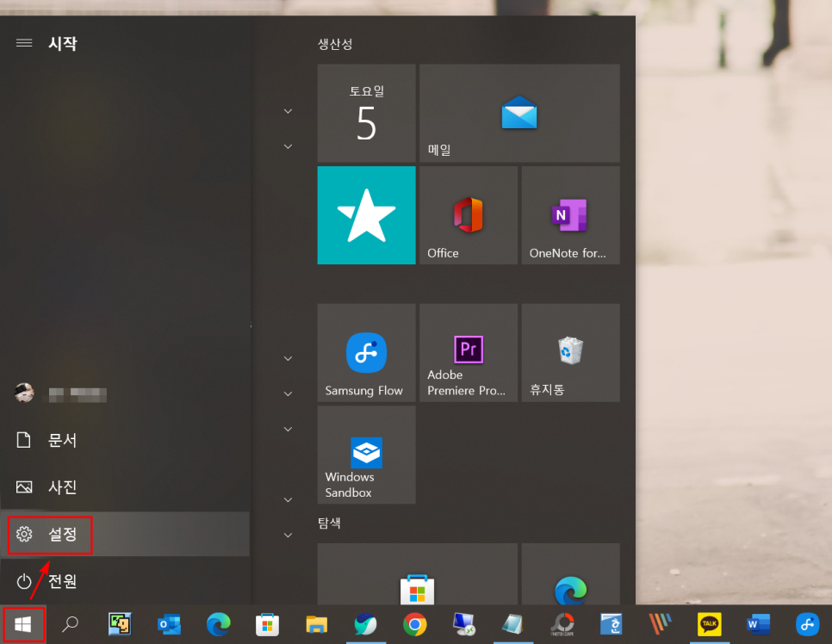Open Google Chrome from the taskbar
Viewport: 832px width, 644px height.
(x=414, y=624)
